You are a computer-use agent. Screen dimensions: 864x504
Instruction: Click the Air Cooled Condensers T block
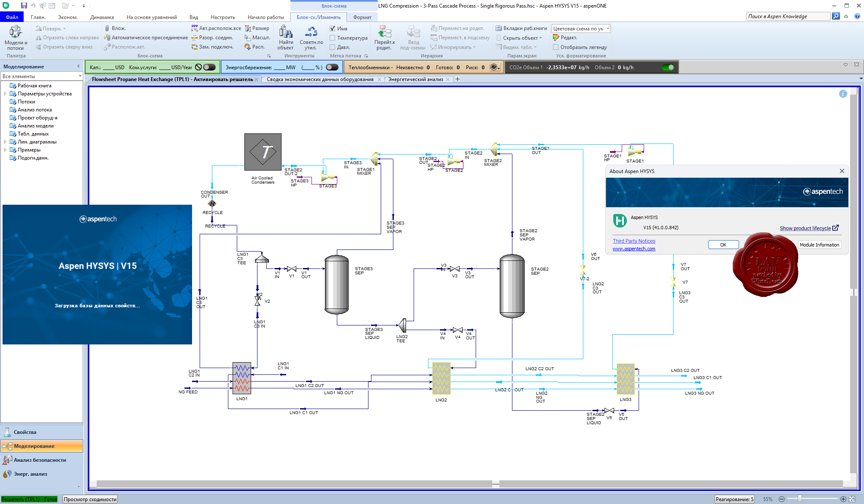coord(263,152)
